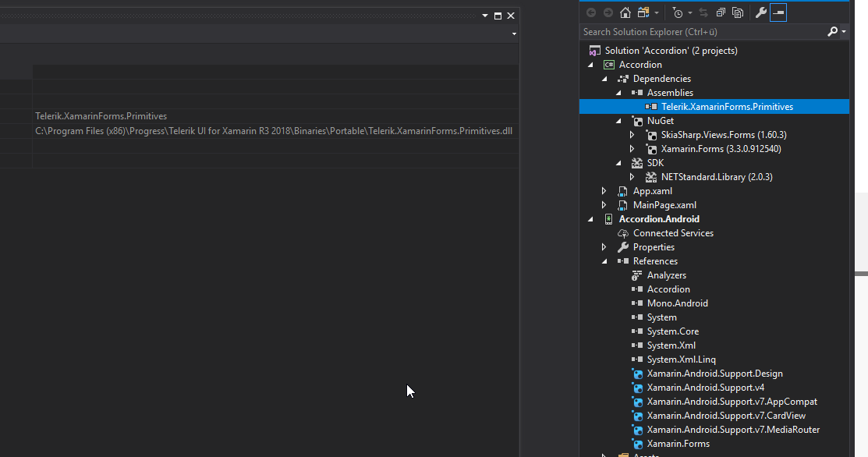Click the Connected Services cloud icon
Viewport: 868px width, 457px height.
pyautogui.click(x=623, y=233)
